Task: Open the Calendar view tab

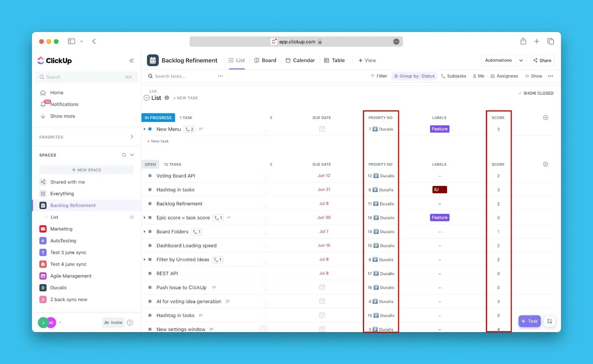Action: pyautogui.click(x=300, y=60)
